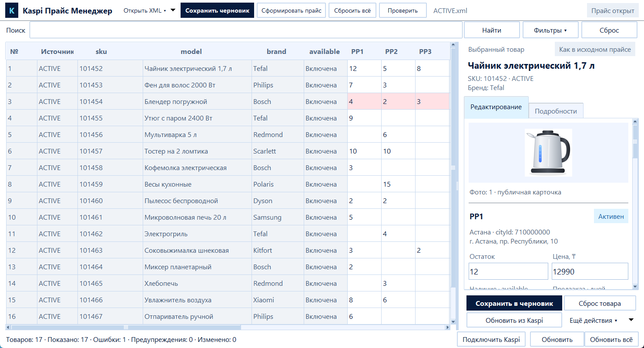Click the brand column header
644x348 pixels.
coord(276,52)
